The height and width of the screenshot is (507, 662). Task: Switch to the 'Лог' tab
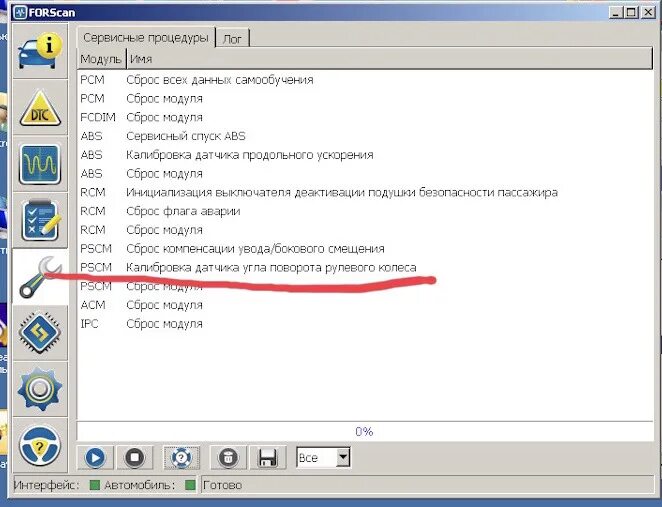pyautogui.click(x=232, y=39)
